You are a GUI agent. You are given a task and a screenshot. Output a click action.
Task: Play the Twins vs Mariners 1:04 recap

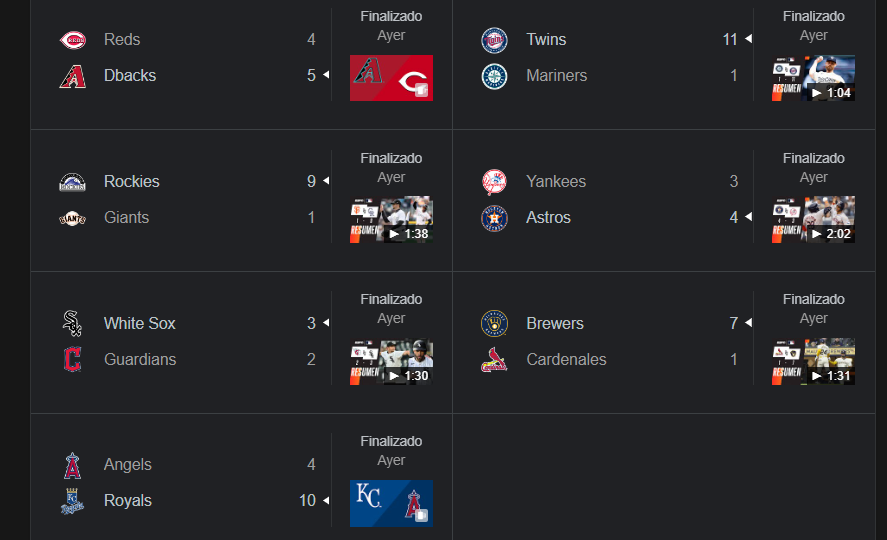pos(813,78)
